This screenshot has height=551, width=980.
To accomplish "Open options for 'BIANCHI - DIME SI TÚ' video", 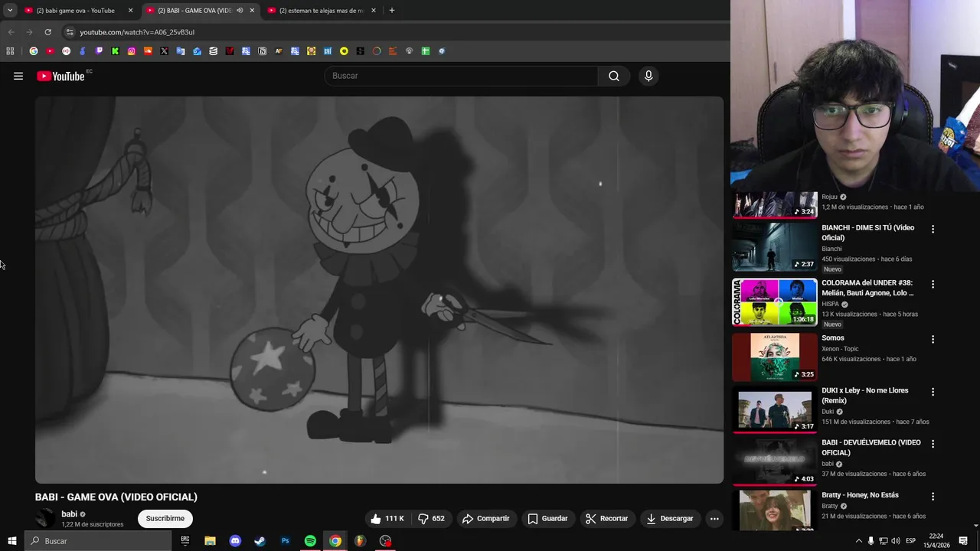I will 933,229.
